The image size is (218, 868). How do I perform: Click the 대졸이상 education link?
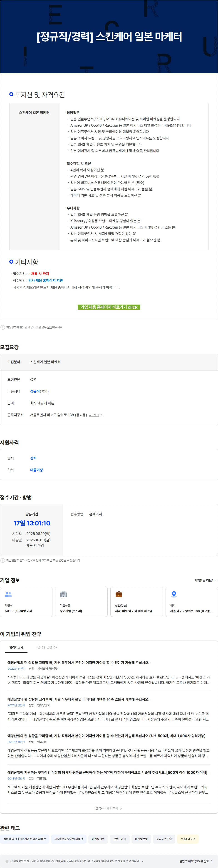[x=36, y=470]
